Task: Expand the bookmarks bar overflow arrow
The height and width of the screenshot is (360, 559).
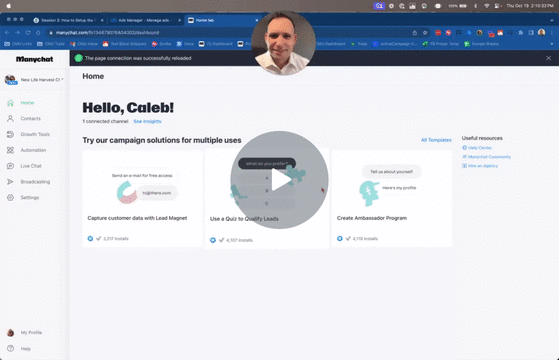Action: [552, 44]
